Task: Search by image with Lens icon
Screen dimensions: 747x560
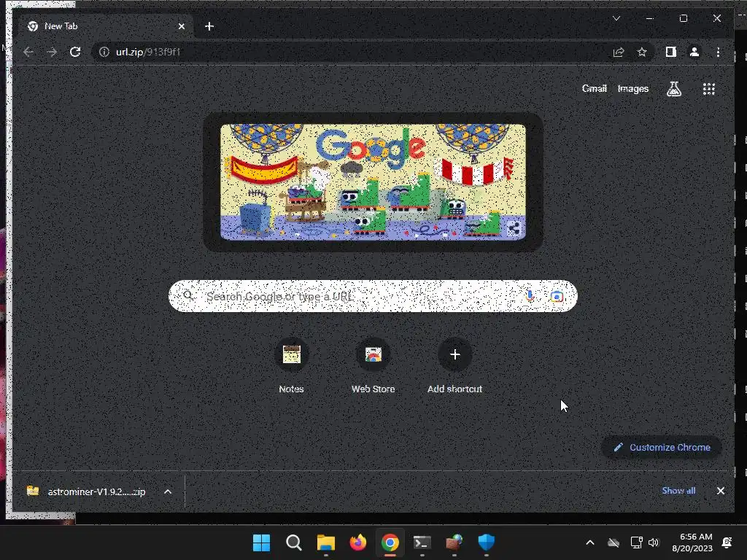Action: click(557, 296)
